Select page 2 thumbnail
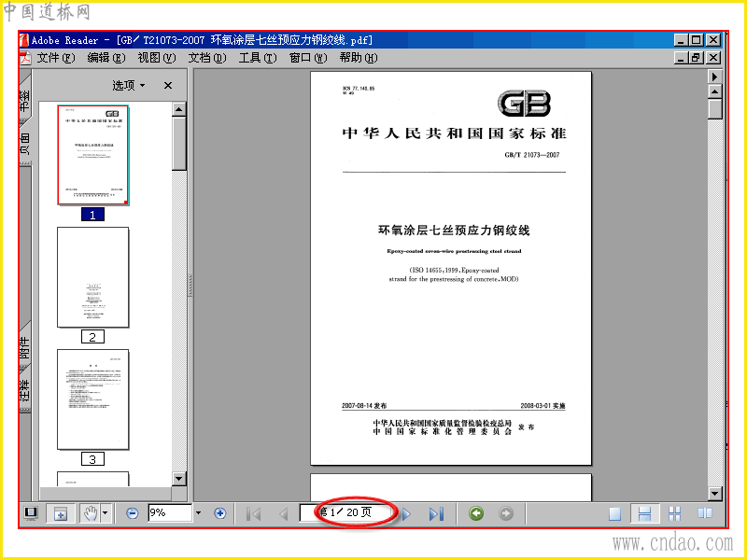This screenshot has width=747, height=560. (92, 277)
